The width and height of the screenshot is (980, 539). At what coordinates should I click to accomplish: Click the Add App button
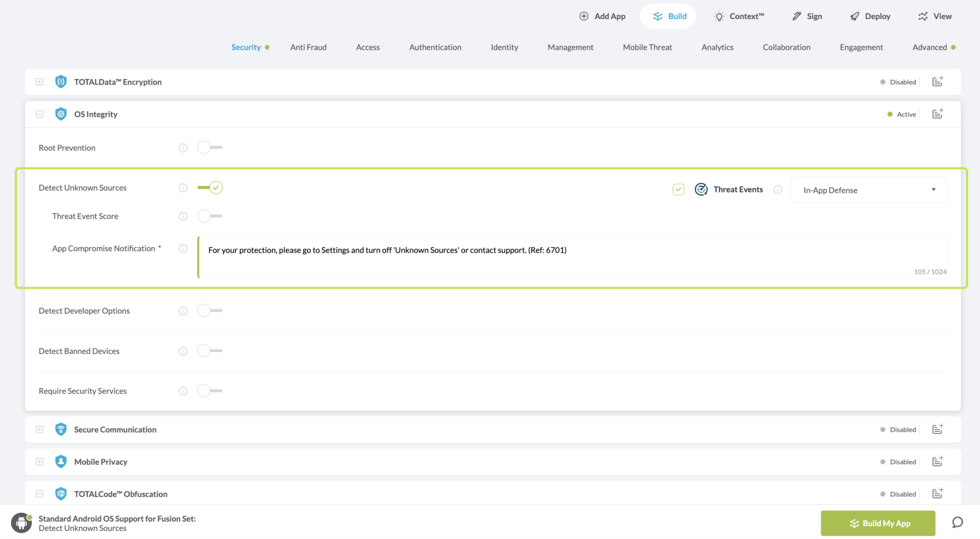602,16
